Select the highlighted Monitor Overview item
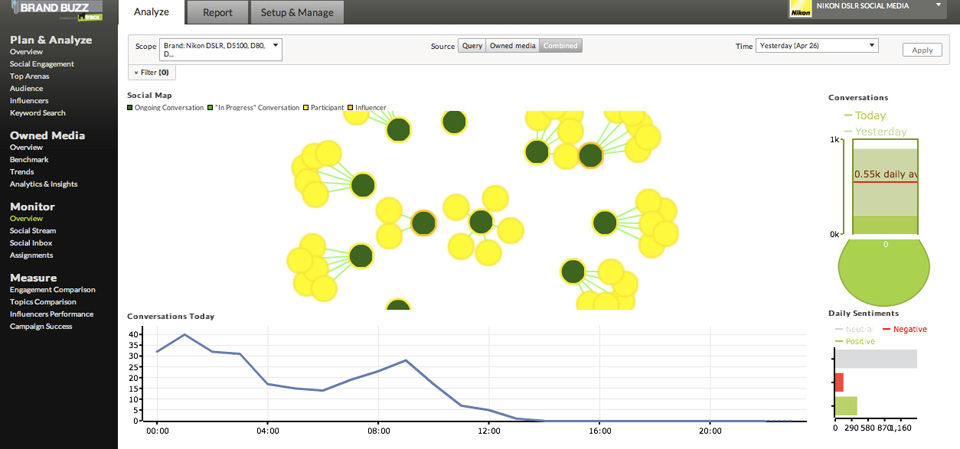The width and height of the screenshot is (960, 449). tap(26, 219)
